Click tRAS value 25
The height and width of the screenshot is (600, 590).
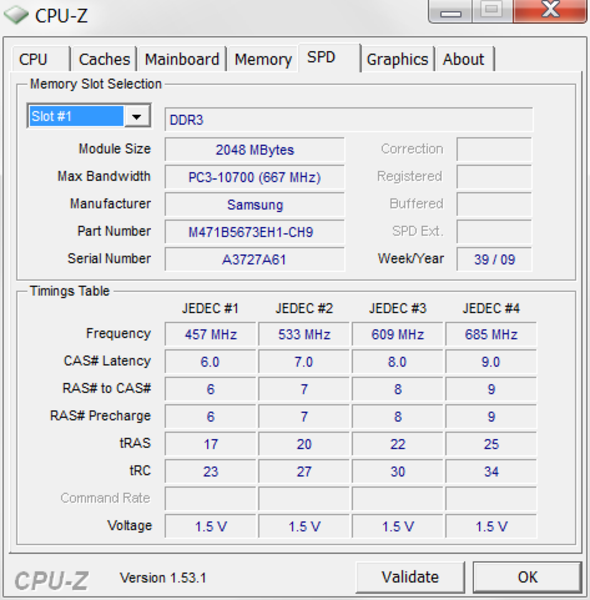[x=491, y=444]
